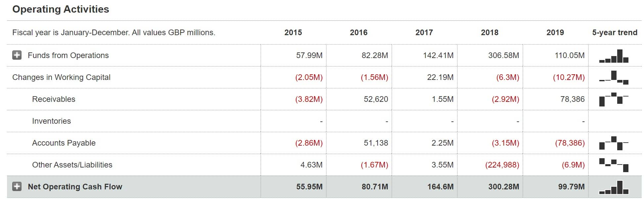Select the 2018 column header
The image size is (644, 200).
click(x=489, y=33)
